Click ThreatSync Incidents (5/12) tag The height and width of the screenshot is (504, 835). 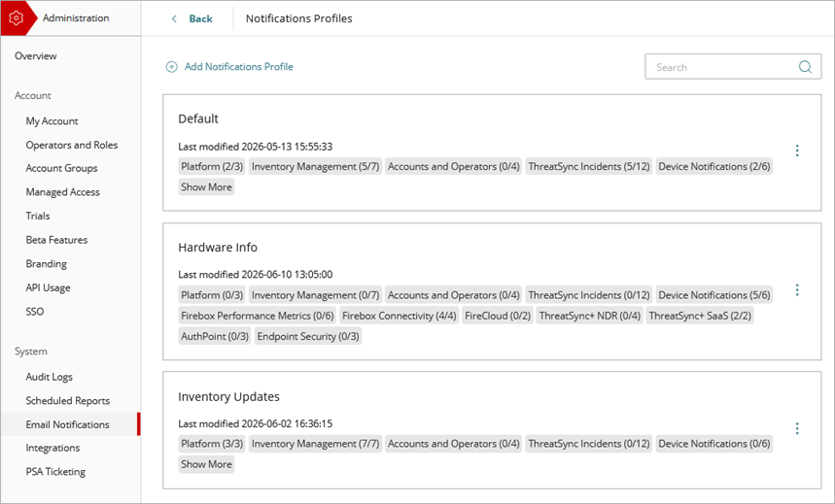tap(588, 167)
